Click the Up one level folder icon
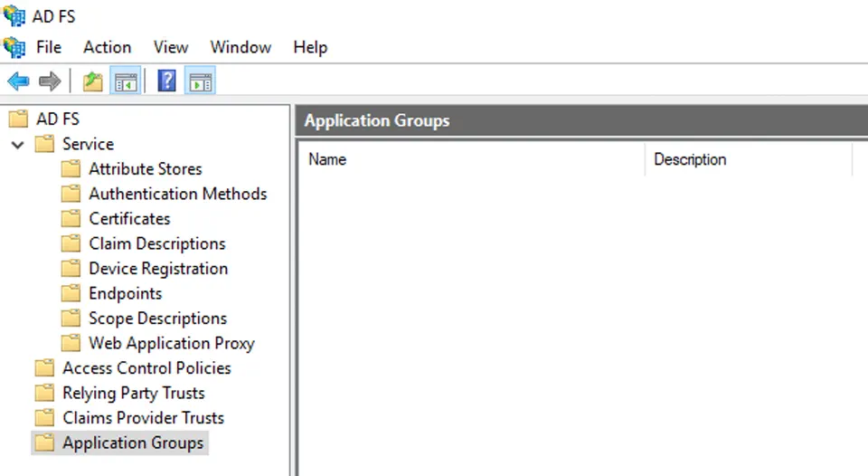 click(x=92, y=81)
